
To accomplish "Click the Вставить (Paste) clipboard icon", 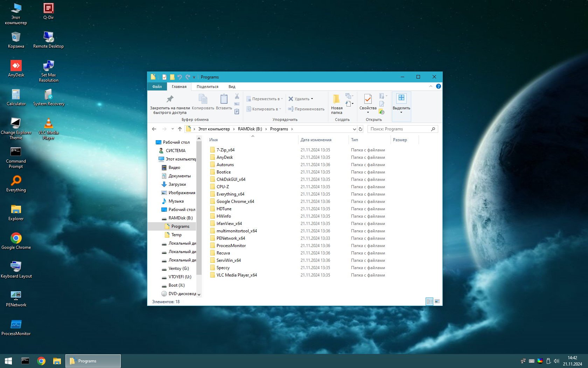I will [224, 99].
